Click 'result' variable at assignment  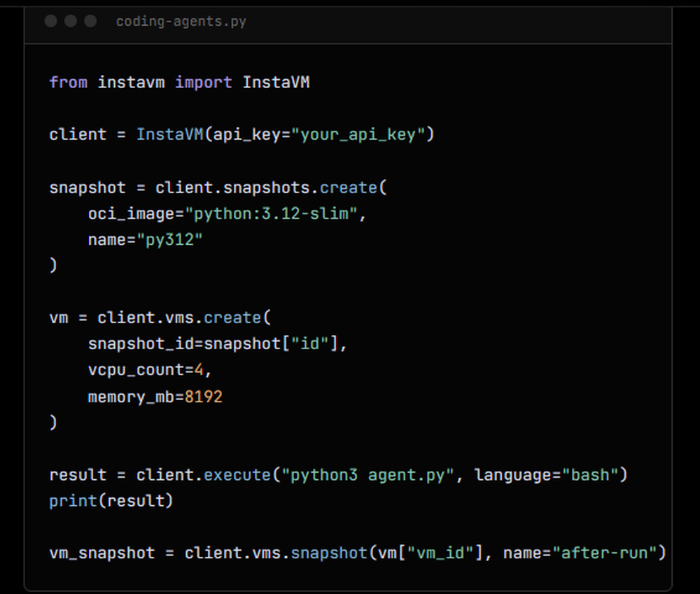pos(78,474)
